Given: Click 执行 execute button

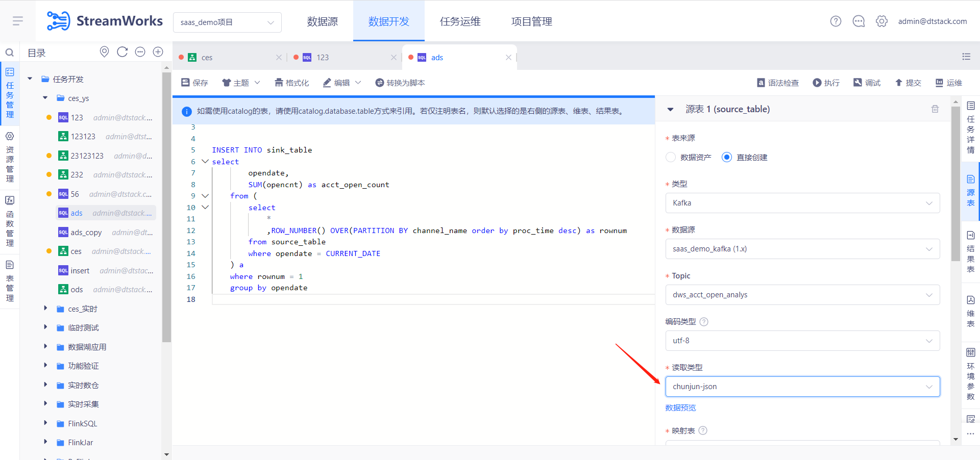Looking at the screenshot, I should 826,83.
